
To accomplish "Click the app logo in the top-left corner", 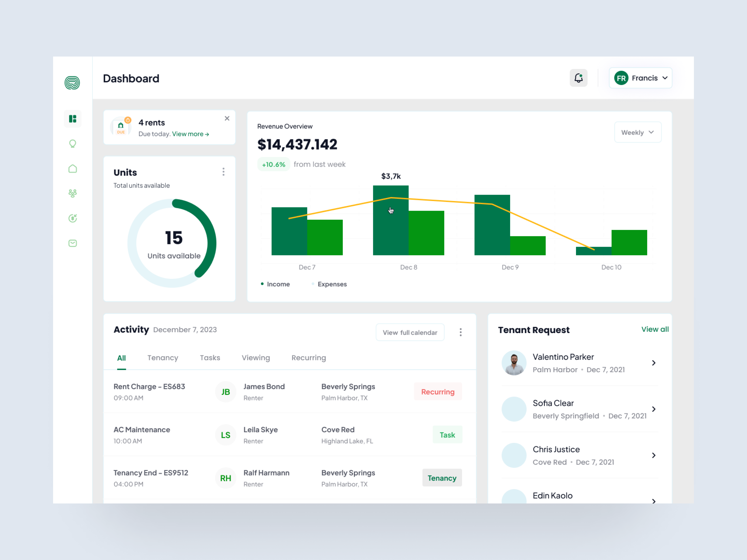I will (x=72, y=83).
